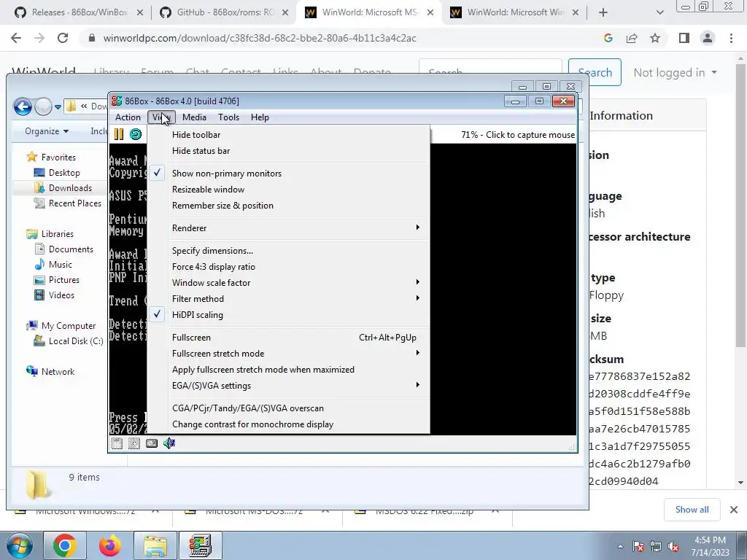Click the first floppy drive status bar icon
The image size is (747, 560).
tap(117, 443)
